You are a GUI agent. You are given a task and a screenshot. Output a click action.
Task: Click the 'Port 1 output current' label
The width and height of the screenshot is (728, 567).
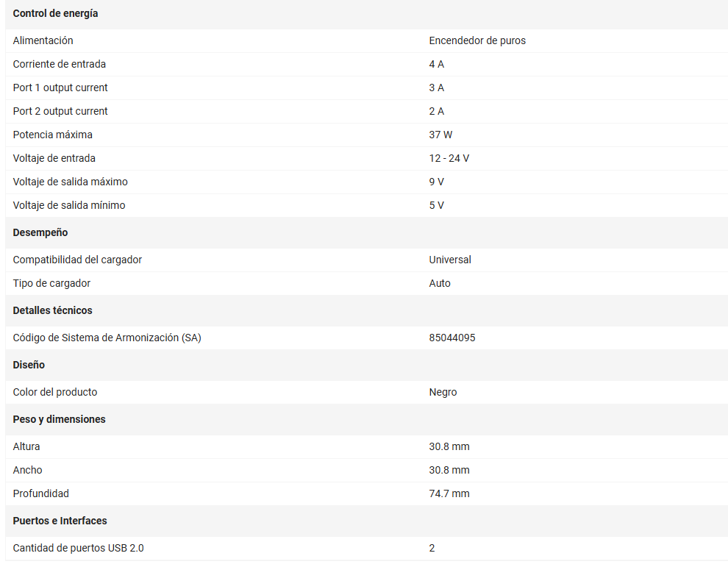pyautogui.click(x=60, y=88)
